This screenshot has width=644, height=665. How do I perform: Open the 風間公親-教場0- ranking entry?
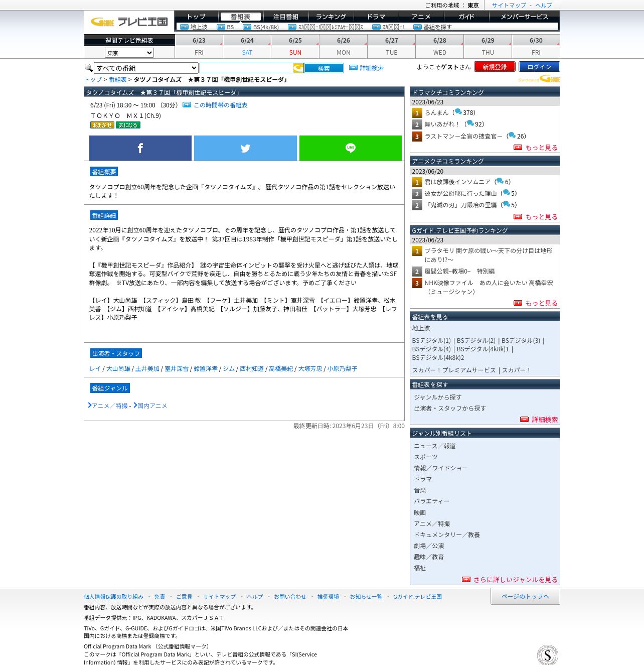459,271
